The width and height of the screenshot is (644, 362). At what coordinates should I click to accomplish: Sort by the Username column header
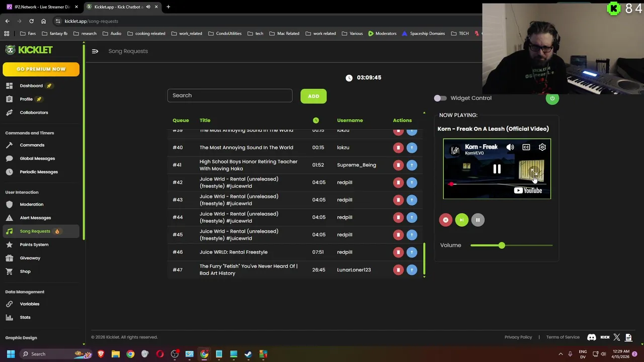(x=350, y=120)
